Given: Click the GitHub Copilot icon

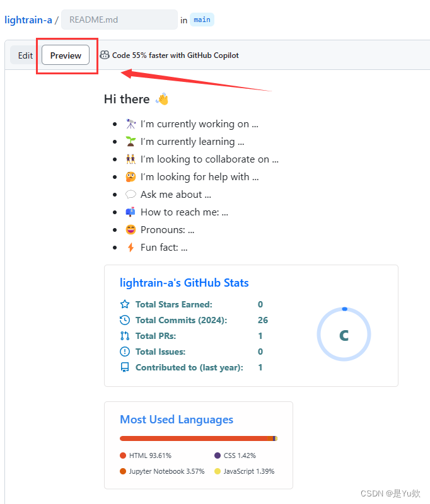Looking at the screenshot, I should pos(105,55).
